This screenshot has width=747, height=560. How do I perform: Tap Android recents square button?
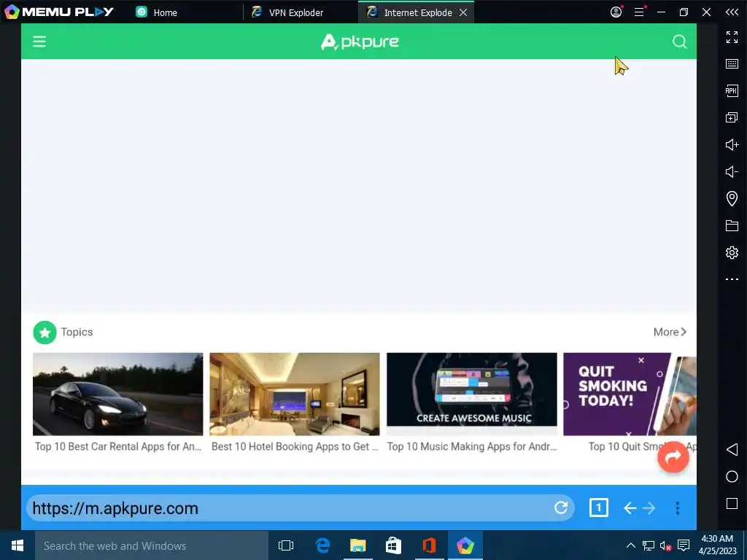(x=732, y=503)
